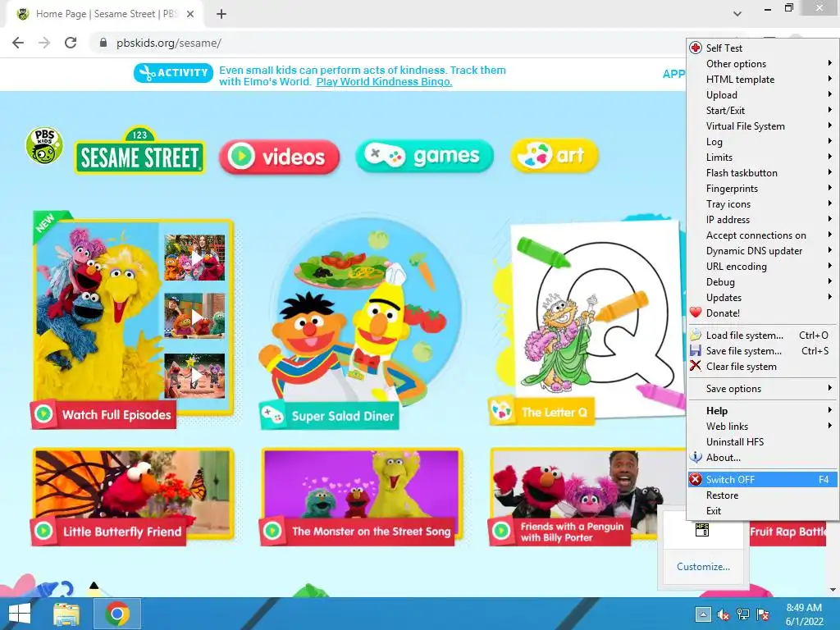Click the Self Test red cross icon
The height and width of the screenshot is (630, 840).
696,48
